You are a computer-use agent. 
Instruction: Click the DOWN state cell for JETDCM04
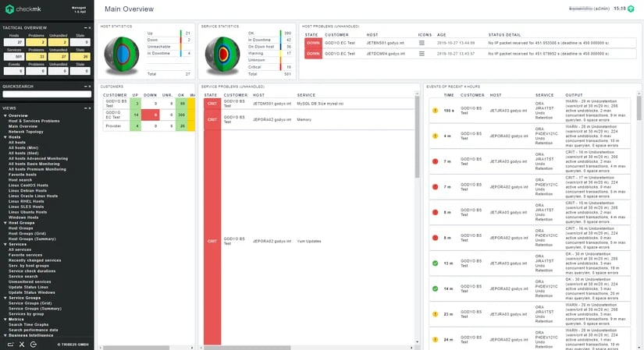pyautogui.click(x=313, y=53)
